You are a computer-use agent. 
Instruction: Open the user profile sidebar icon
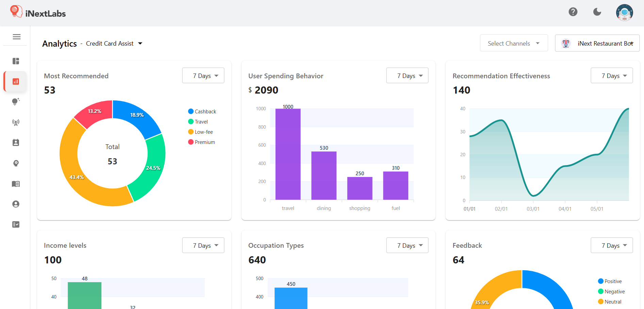pos(15,204)
